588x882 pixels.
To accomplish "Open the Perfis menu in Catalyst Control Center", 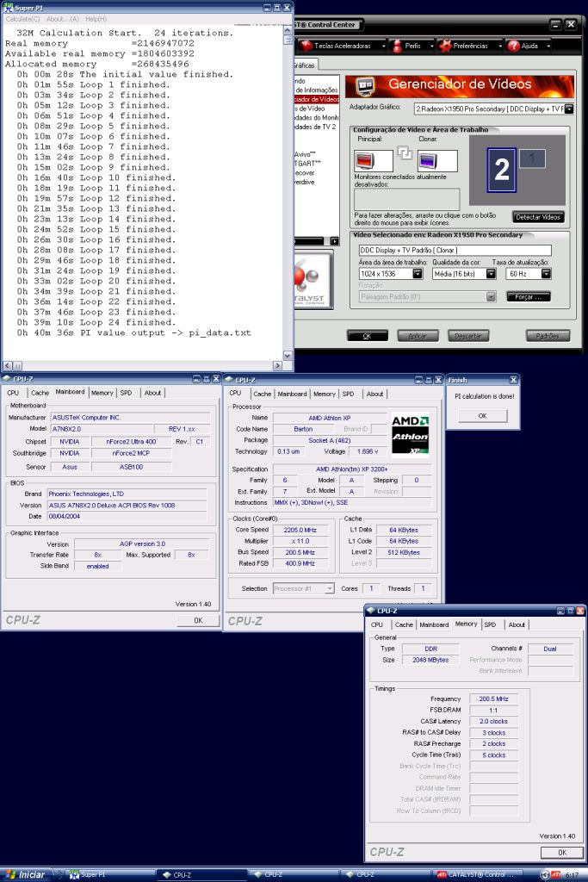I will (412, 47).
